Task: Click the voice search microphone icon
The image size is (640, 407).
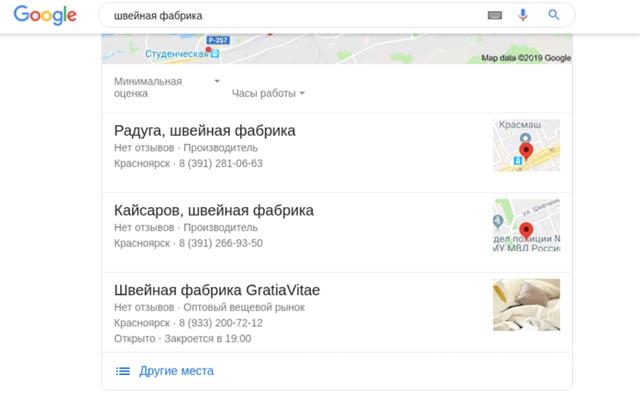Action: (x=522, y=15)
